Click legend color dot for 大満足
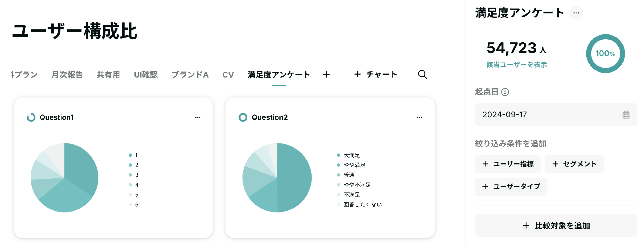The height and width of the screenshot is (246, 644). click(339, 155)
